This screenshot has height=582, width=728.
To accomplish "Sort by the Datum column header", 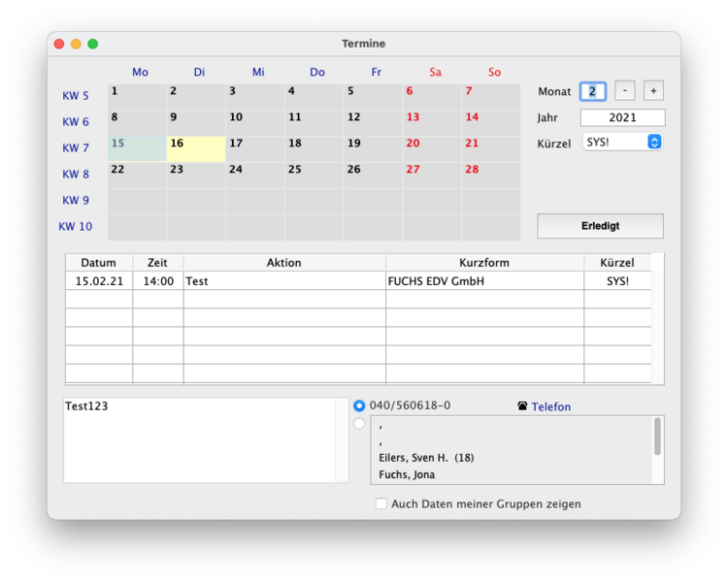I will point(98,263).
